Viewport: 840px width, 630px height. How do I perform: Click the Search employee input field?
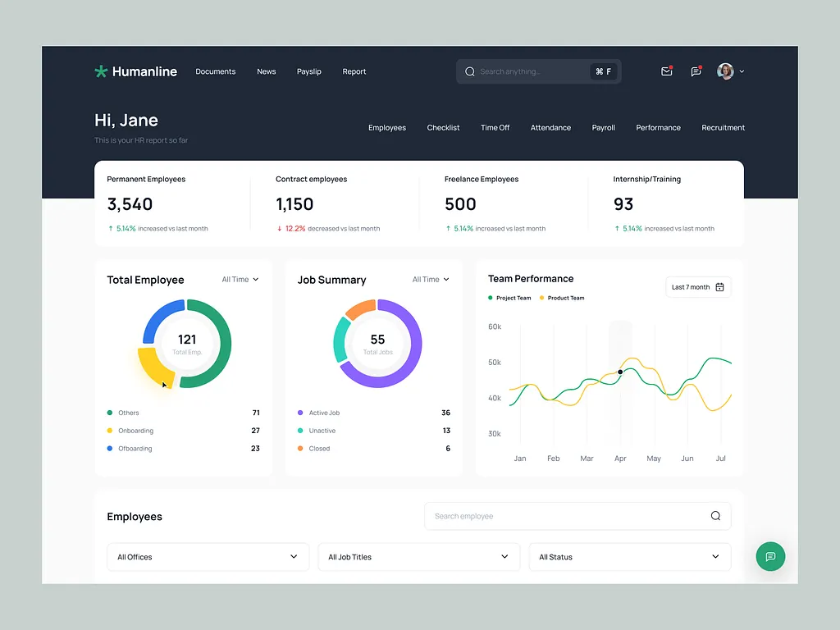566,516
